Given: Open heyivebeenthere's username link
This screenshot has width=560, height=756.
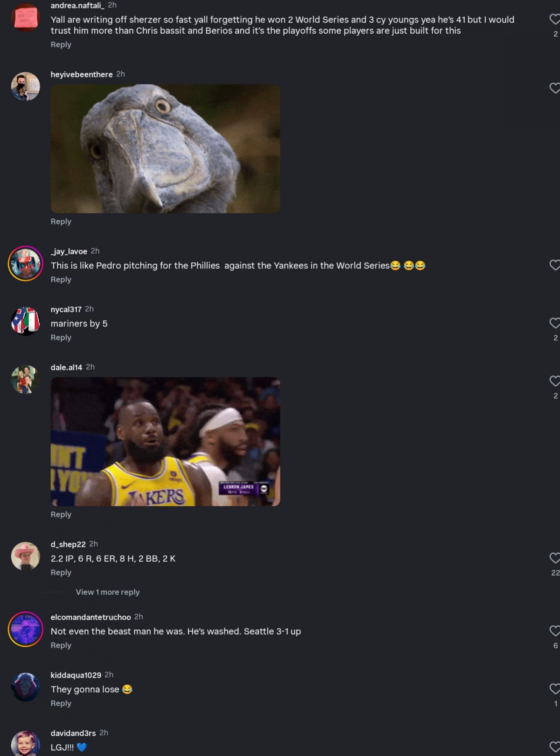Looking at the screenshot, I should [x=82, y=74].
